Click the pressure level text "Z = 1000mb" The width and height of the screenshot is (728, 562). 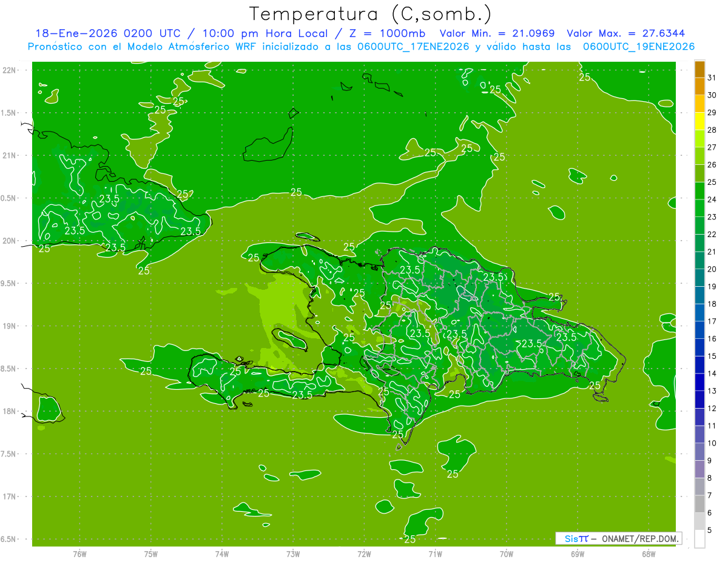[x=387, y=34]
